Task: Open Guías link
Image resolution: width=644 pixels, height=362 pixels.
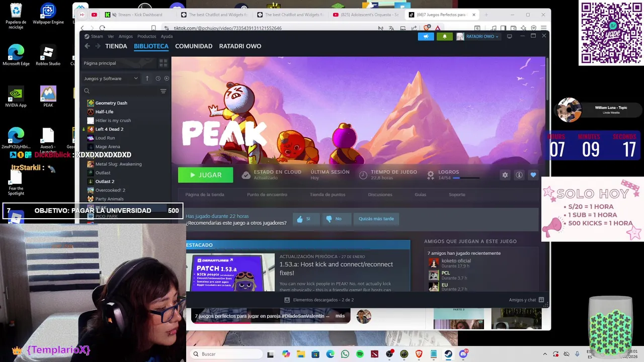Action: tap(420, 195)
